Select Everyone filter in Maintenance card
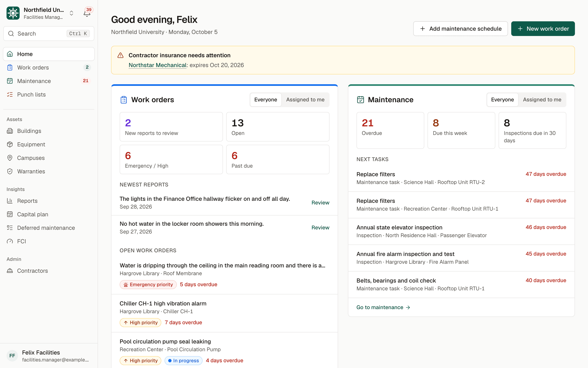The image size is (588, 368). (x=502, y=100)
